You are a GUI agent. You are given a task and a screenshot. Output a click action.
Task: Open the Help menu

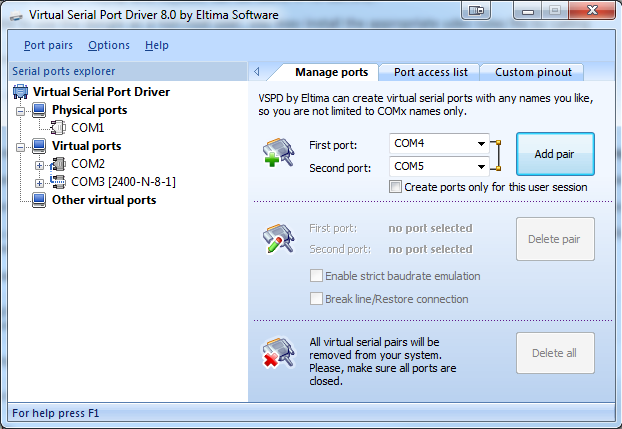(157, 45)
